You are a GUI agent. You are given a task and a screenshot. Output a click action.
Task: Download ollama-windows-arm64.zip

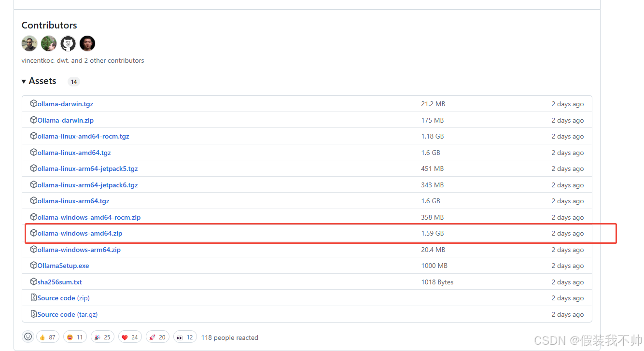[x=79, y=250]
